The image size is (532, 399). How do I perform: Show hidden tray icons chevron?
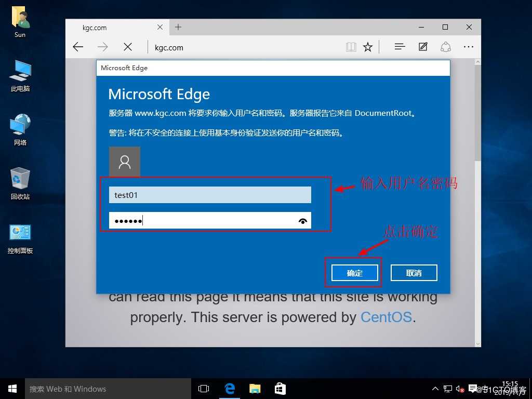(435, 389)
